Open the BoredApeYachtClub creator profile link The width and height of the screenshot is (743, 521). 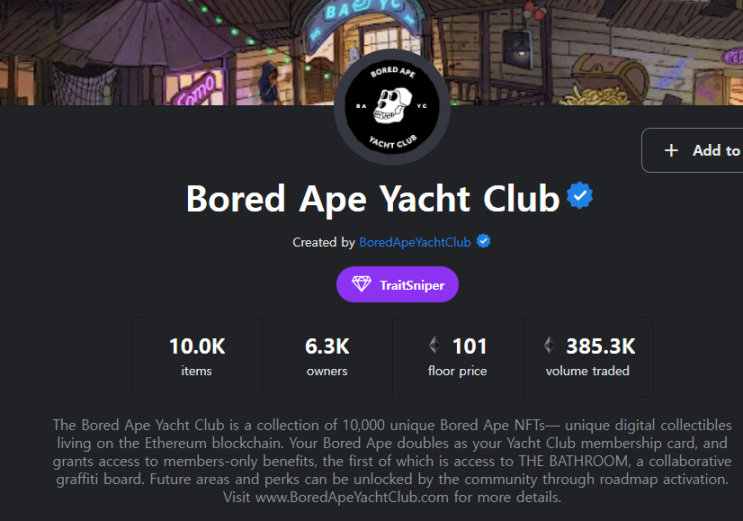(416, 242)
